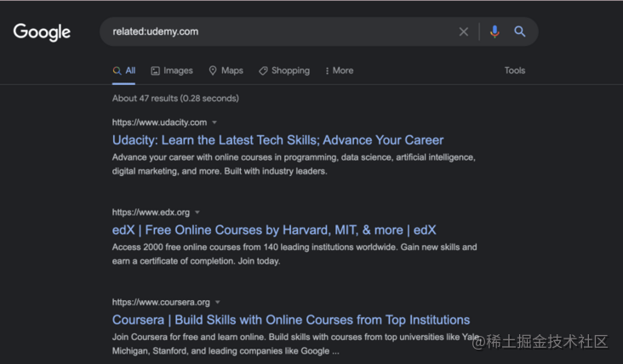Screen dimensions: 623x364
Task: Click the Coursera snippet about joining for free
Action: [295, 344]
